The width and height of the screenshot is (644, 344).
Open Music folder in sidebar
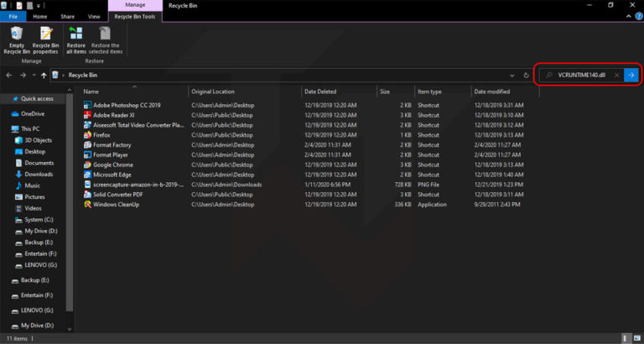(32, 185)
